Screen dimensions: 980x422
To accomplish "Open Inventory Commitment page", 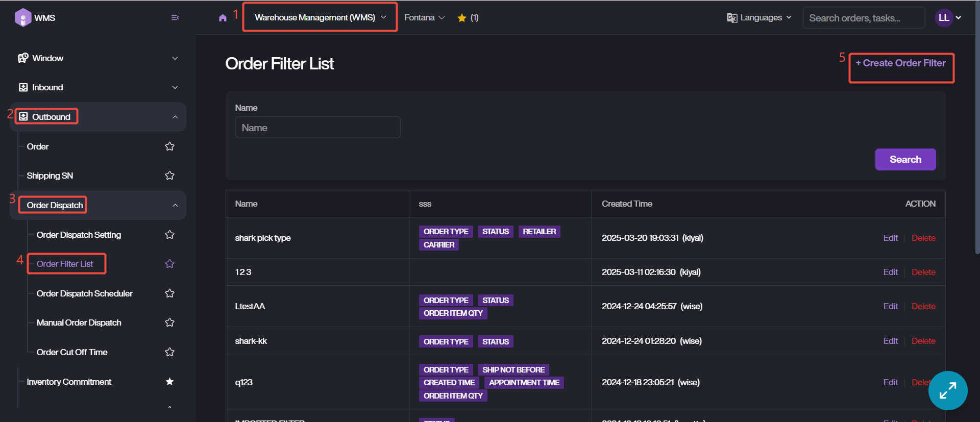I will pos(69,382).
